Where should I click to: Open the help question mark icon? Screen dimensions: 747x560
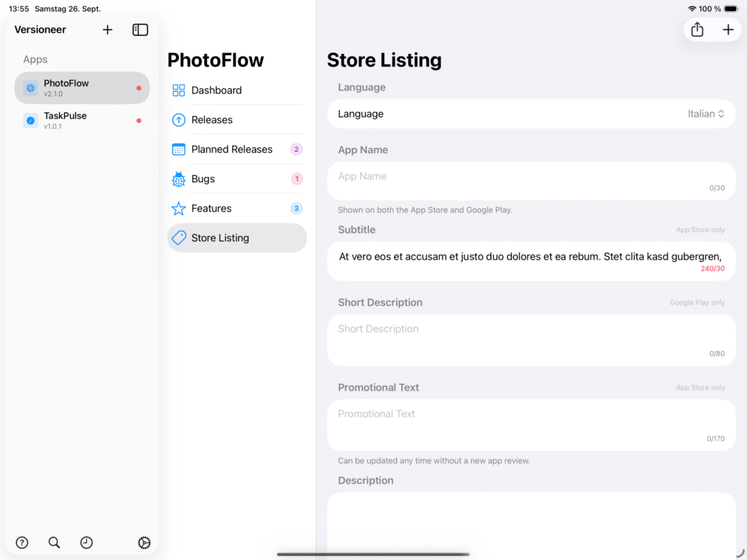coord(22,542)
